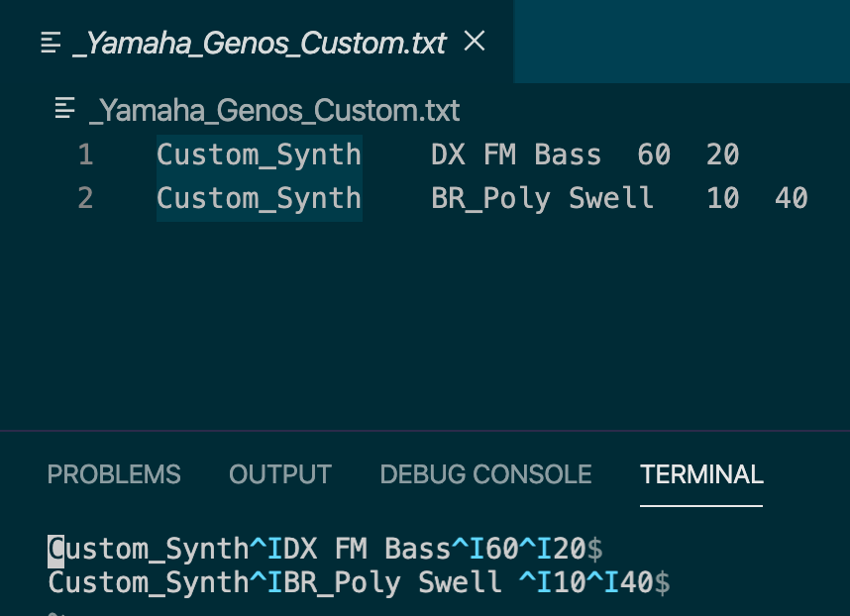Click the 'DX FM Bass' text

pos(516,155)
